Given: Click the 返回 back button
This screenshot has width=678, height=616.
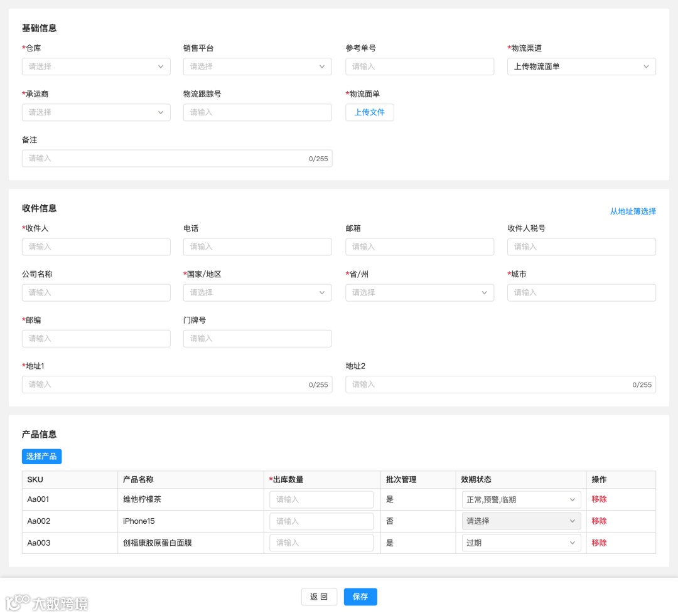Looking at the screenshot, I should point(319,597).
